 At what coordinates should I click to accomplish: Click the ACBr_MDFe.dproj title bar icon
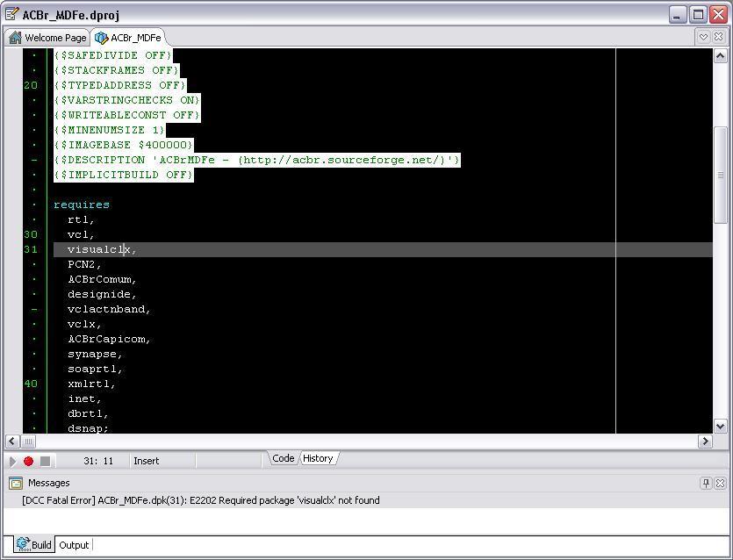(x=11, y=15)
